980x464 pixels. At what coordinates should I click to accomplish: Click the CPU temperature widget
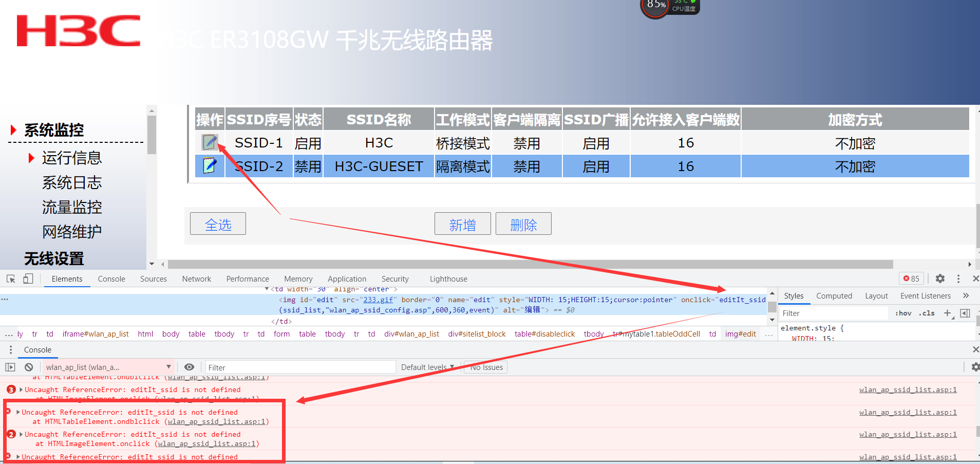(x=670, y=7)
